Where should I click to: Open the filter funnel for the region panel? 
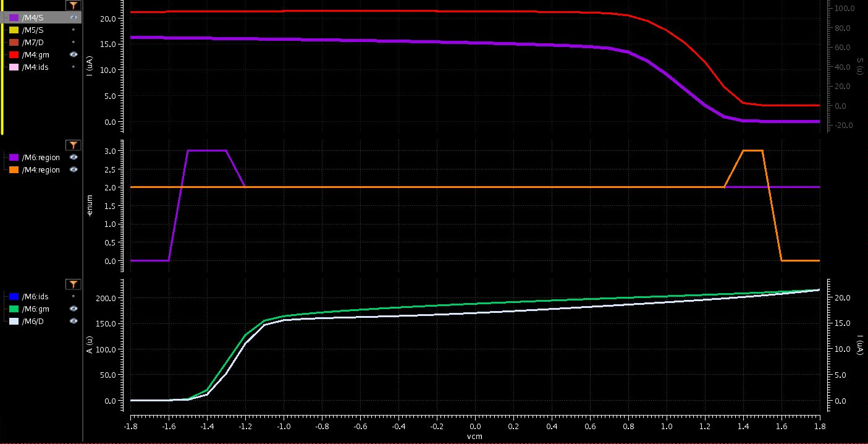point(74,145)
